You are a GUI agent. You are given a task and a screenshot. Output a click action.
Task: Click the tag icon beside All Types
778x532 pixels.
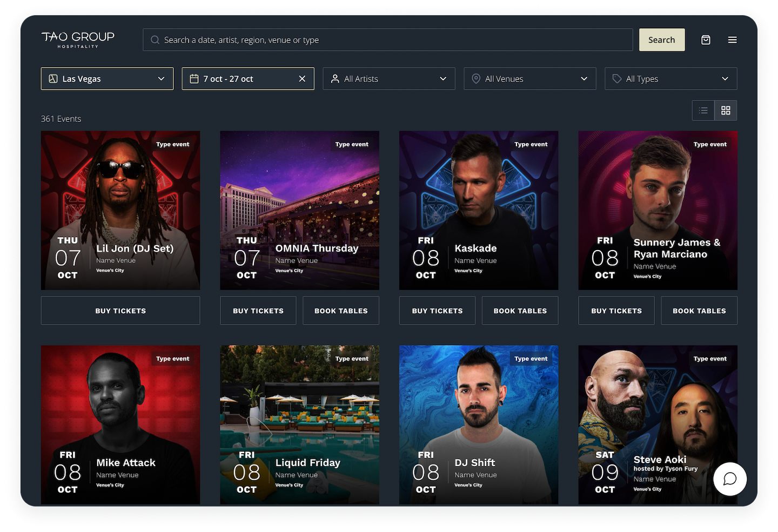coord(617,79)
